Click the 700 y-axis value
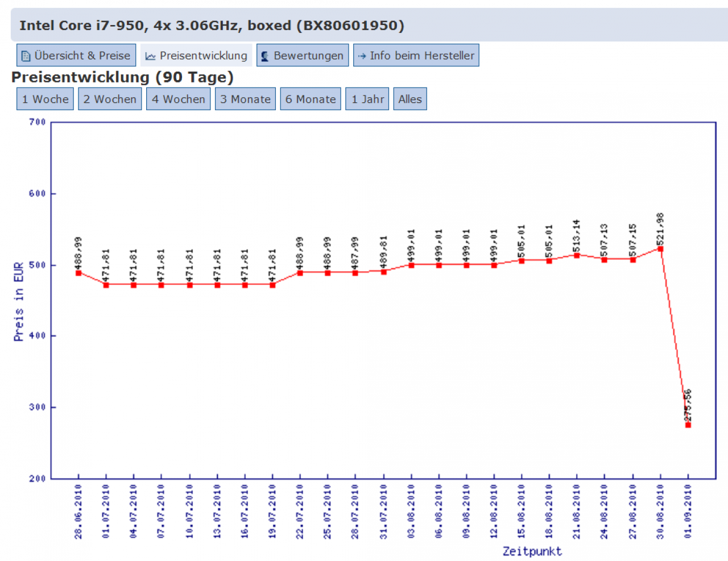This screenshot has height=561, width=728. click(x=37, y=122)
